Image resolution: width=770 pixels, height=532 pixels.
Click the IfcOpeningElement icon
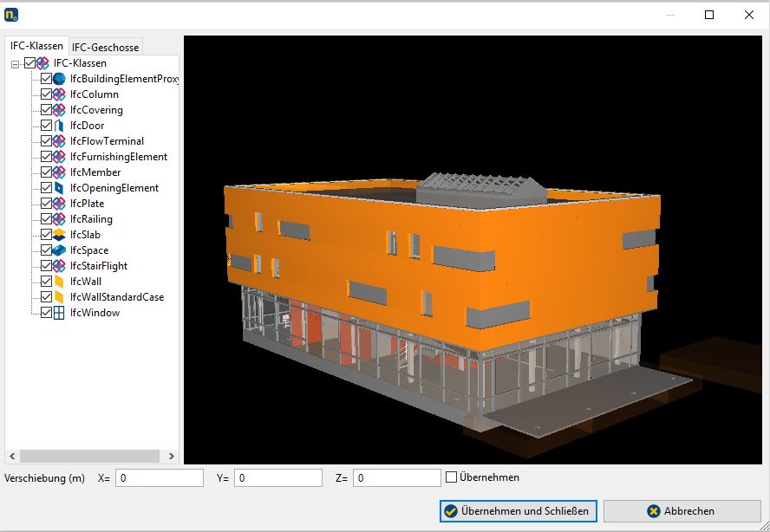(x=58, y=188)
